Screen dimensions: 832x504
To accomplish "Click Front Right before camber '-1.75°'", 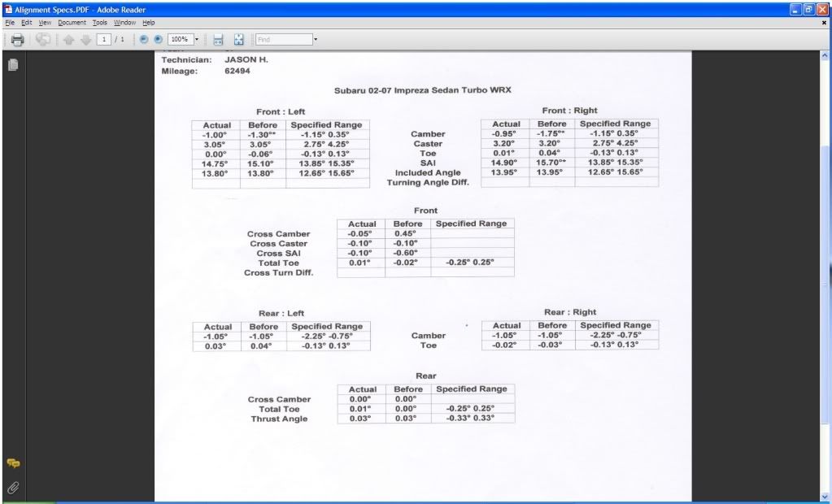I will tap(551, 133).
